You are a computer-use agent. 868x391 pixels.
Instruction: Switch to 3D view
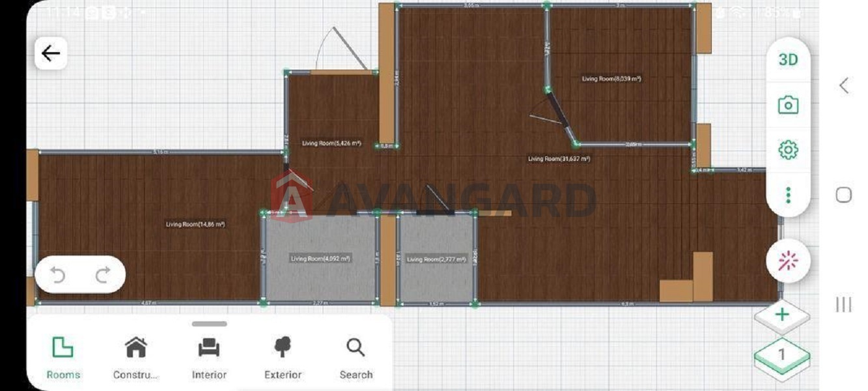pyautogui.click(x=788, y=60)
